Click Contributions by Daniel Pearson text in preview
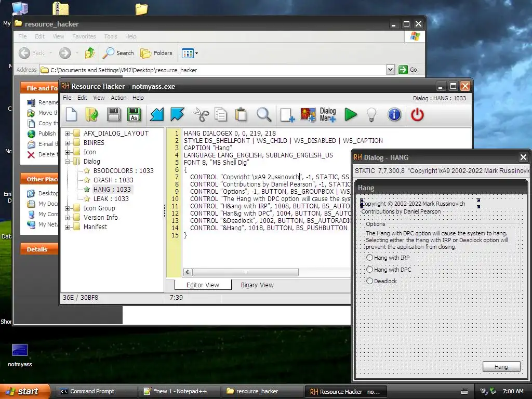 [401, 211]
